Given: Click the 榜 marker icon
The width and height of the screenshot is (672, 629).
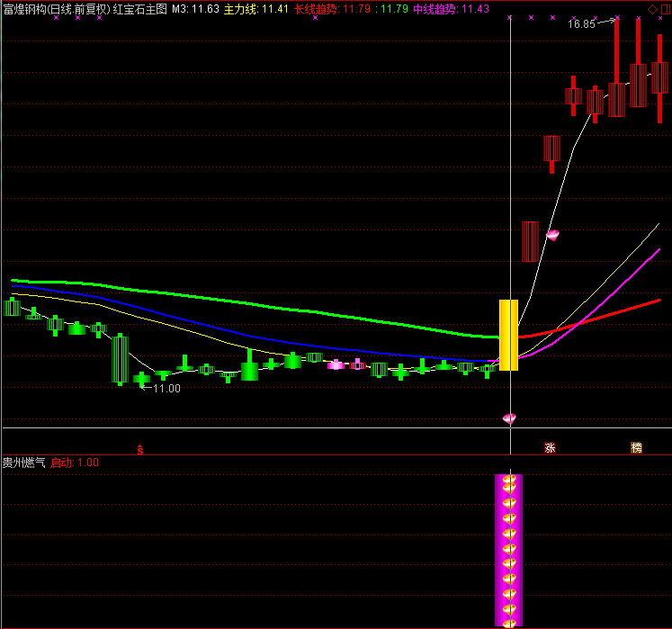Looking at the screenshot, I should point(637,447).
